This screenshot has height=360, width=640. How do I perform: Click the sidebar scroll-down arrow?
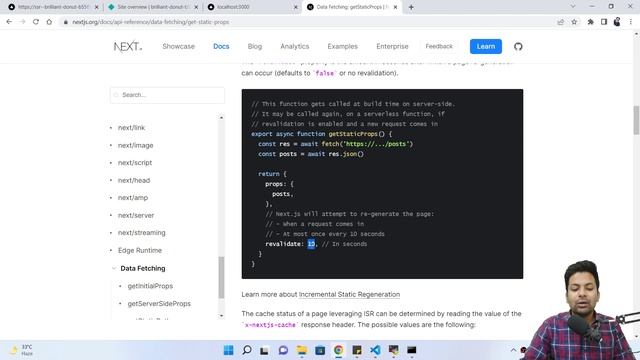tap(221, 316)
